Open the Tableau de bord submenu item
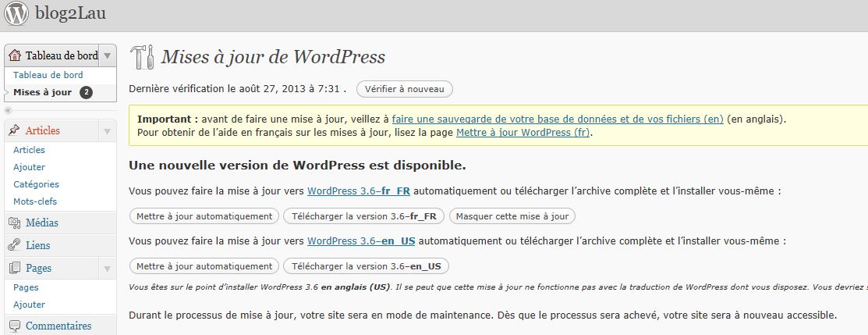The height and width of the screenshot is (335, 868). coord(48,75)
